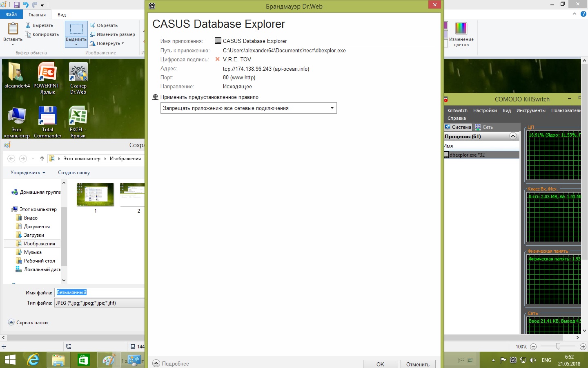Collapse the Paint ribbon with the chevron
Viewport: 588px width, 368px height.
(x=575, y=14)
